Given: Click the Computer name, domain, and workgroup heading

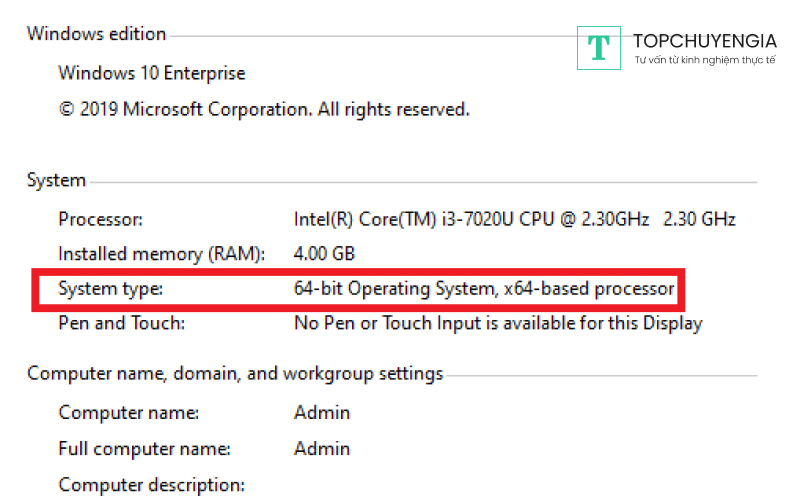Looking at the screenshot, I should (x=235, y=374).
